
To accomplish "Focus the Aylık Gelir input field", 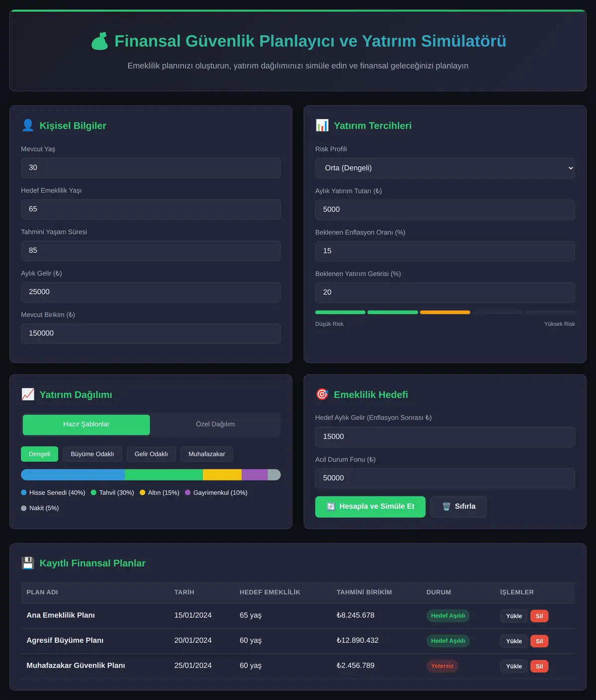I will point(151,292).
